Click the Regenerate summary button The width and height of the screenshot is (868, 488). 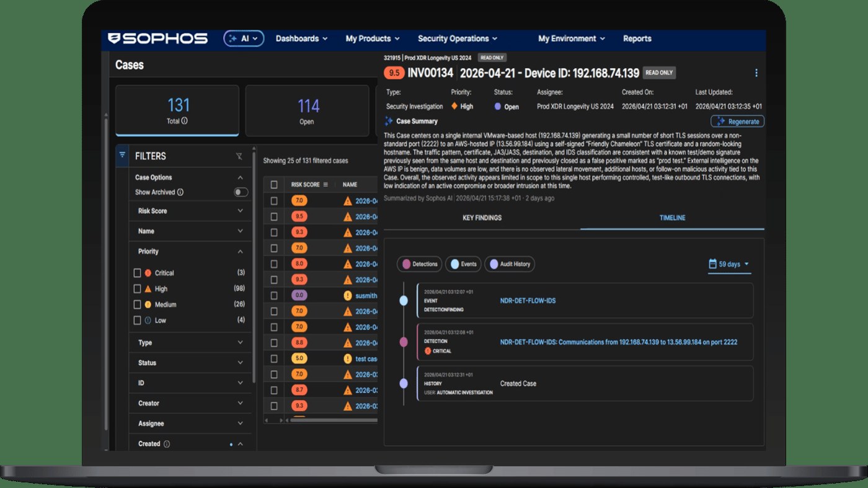point(738,122)
